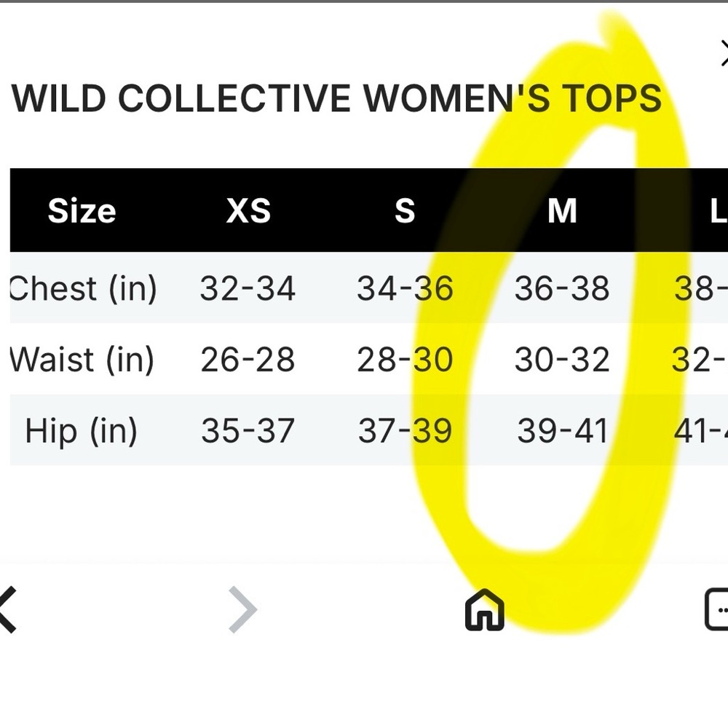The width and height of the screenshot is (728, 728).
Task: Select the S column header
Action: (x=405, y=211)
